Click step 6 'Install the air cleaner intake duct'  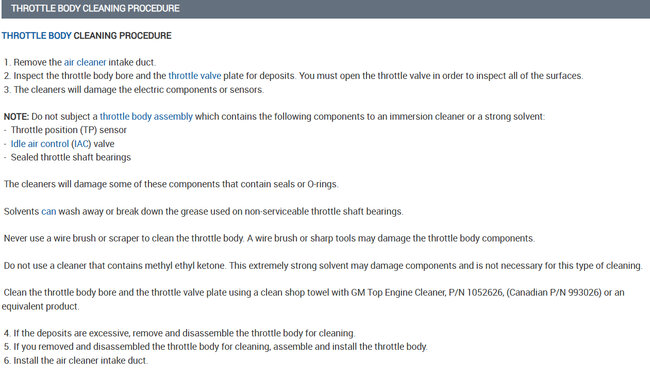pyautogui.click(x=80, y=361)
